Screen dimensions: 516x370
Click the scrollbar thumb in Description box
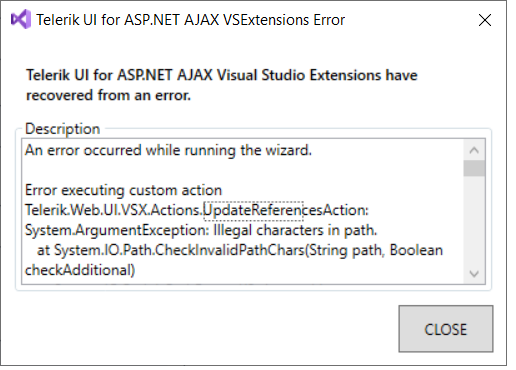[474, 168]
